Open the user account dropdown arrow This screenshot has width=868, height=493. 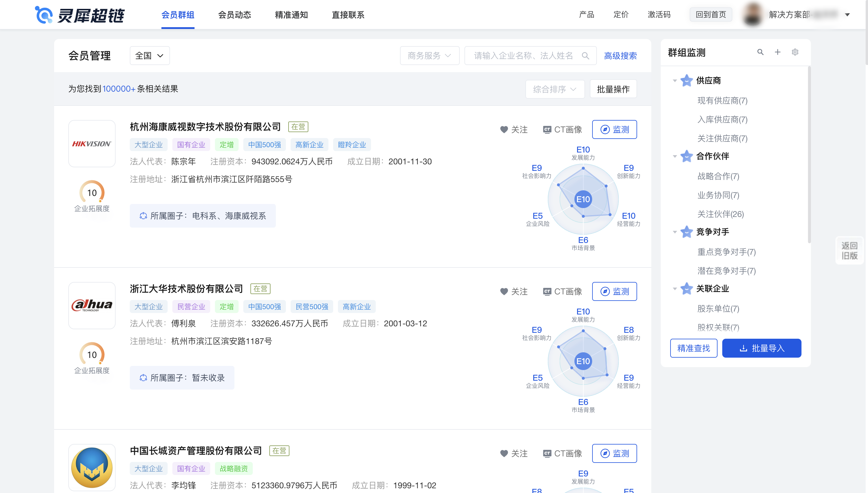(x=847, y=14)
